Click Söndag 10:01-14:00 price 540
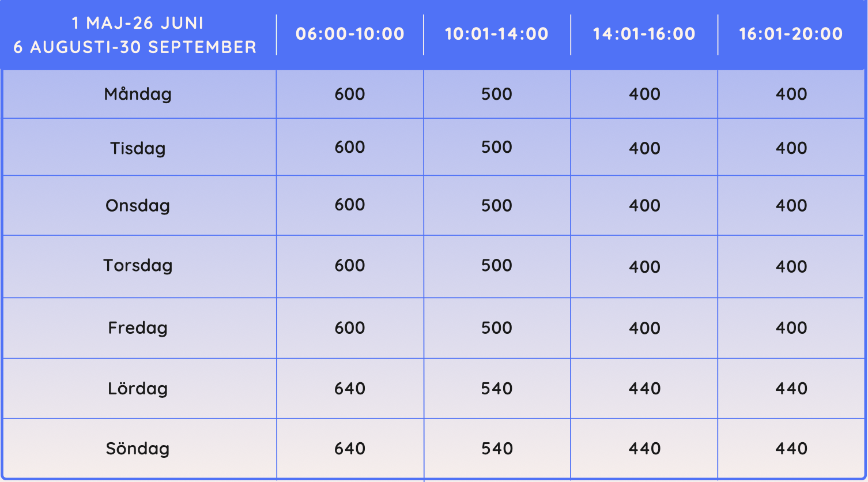This screenshot has width=868, height=482. pyautogui.click(x=497, y=449)
